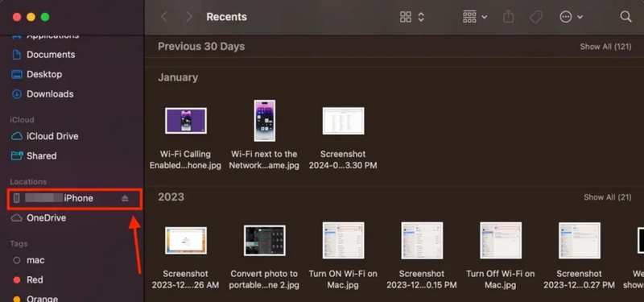Open the more actions ellipsis menu

(x=572, y=17)
